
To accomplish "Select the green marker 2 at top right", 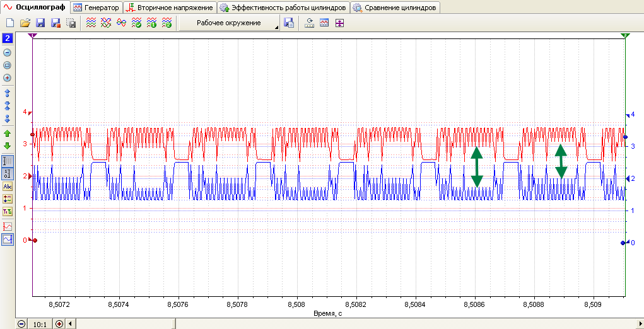I will click(x=625, y=36).
